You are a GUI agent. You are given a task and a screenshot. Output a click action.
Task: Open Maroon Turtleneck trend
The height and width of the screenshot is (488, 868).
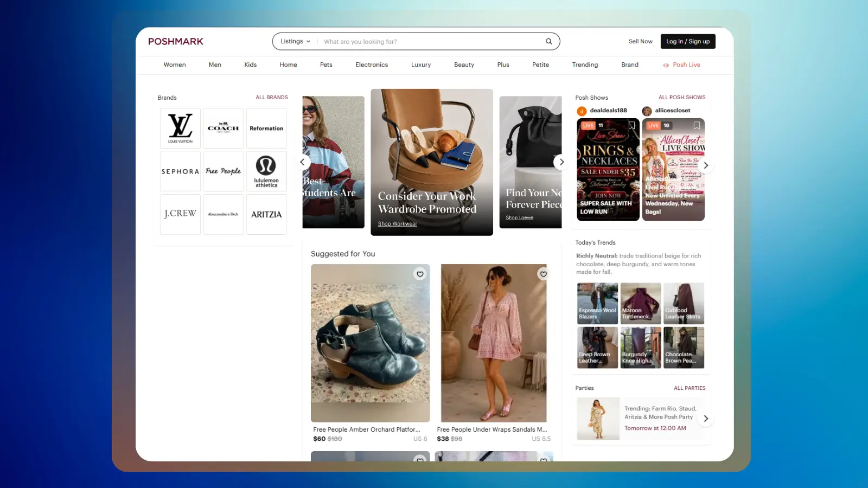click(641, 304)
